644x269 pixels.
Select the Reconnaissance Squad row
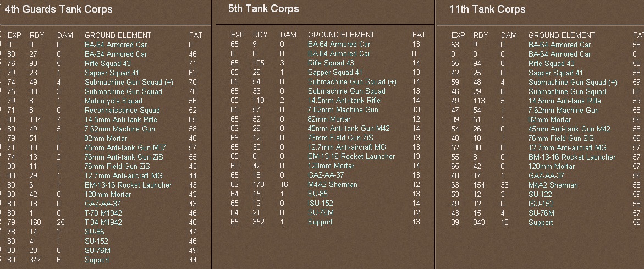122,111
